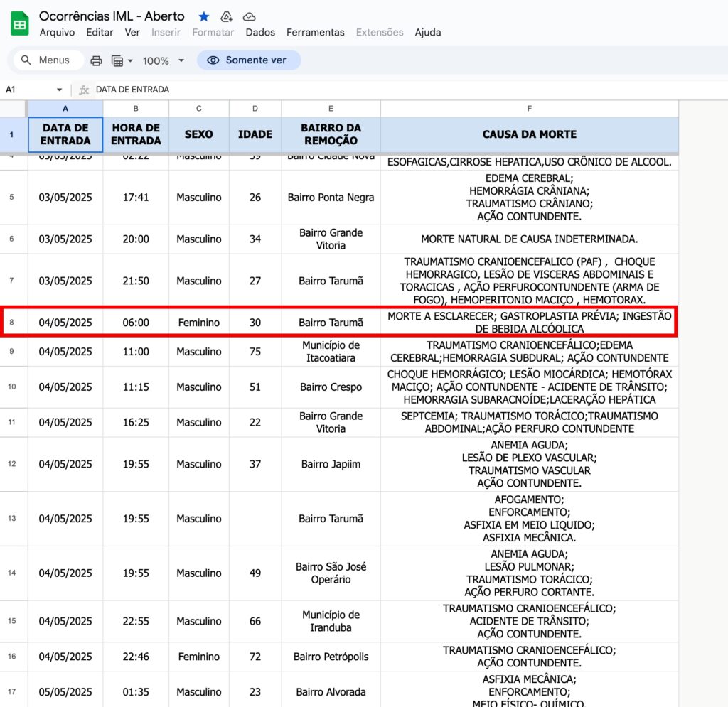Screen dimensions: 728x707
Task: Click the Menus search box
Action: pyautogui.click(x=48, y=60)
